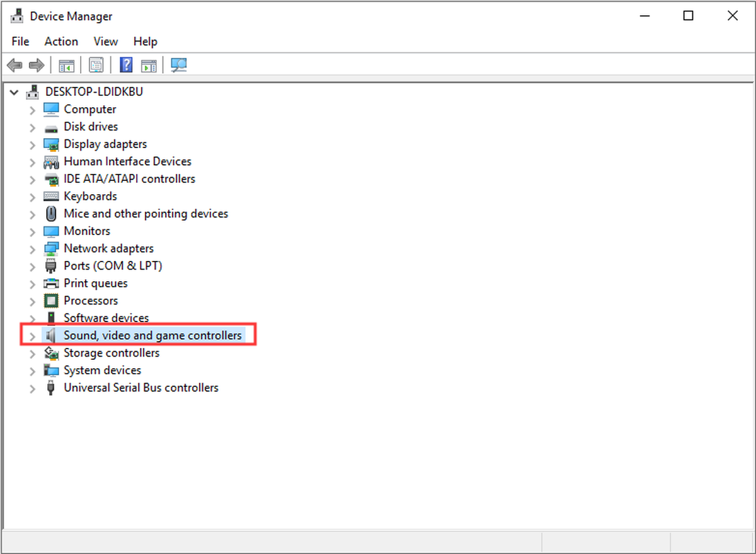This screenshot has width=756, height=554.
Task: Click the Network adapters icon
Action: tap(51, 249)
